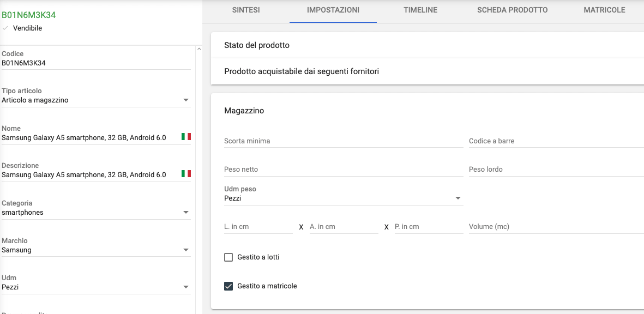Click the checkmark icon next to Vendibile
644x314 pixels.
click(6, 28)
